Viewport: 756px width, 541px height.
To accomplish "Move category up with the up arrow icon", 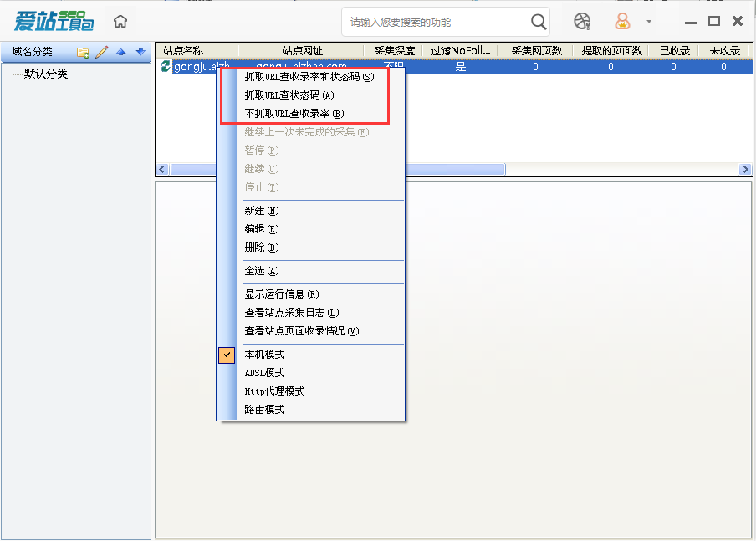I will [121, 52].
